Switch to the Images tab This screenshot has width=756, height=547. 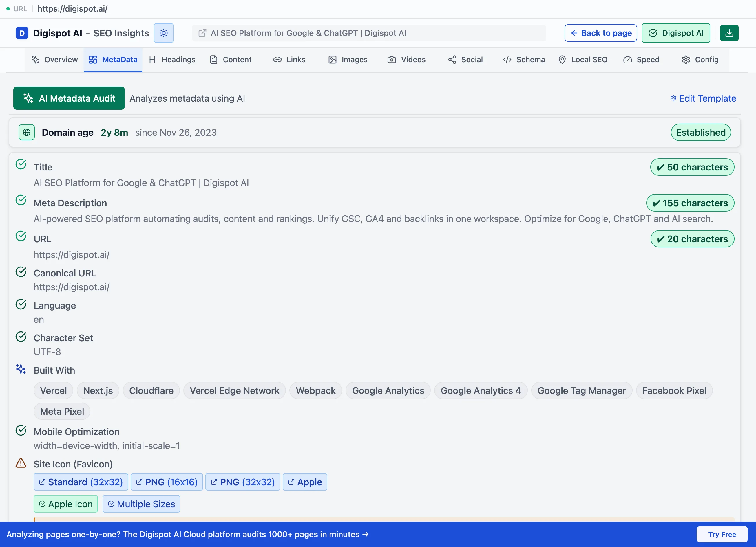point(348,60)
